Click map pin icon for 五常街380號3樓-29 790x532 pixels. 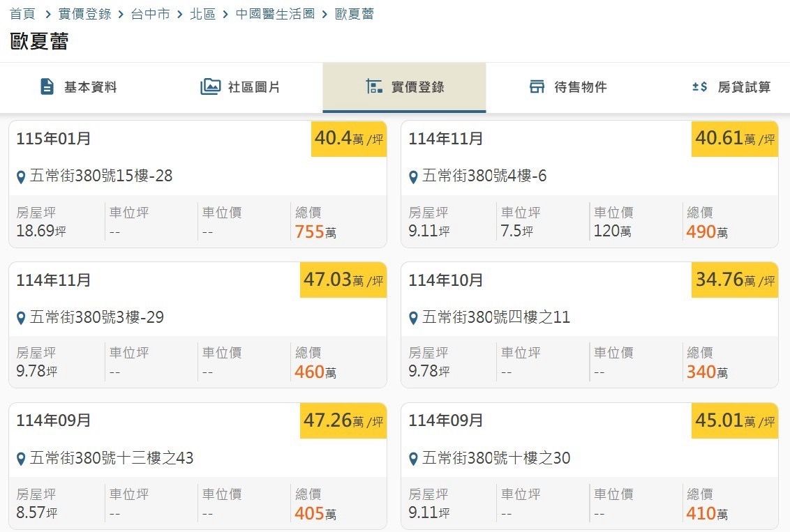(21, 319)
